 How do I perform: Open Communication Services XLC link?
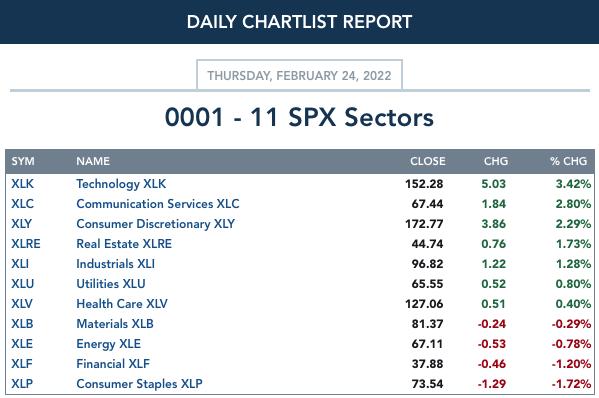point(158,204)
